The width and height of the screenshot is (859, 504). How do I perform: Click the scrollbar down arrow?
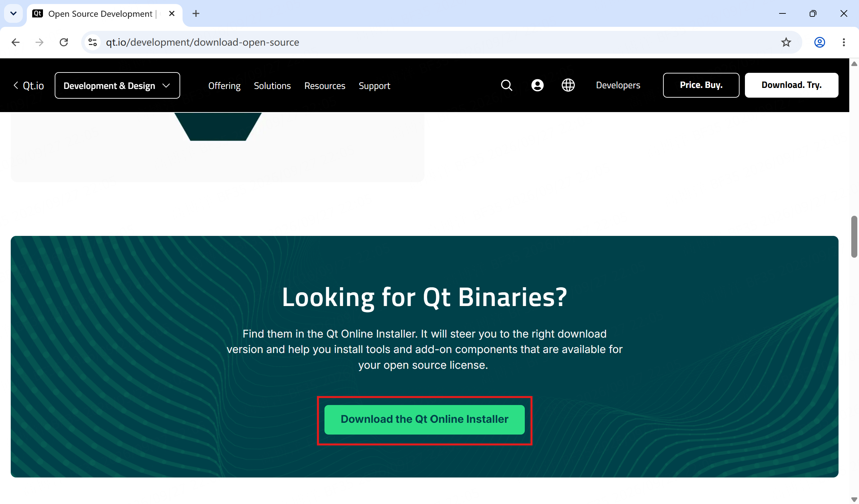[854, 499]
